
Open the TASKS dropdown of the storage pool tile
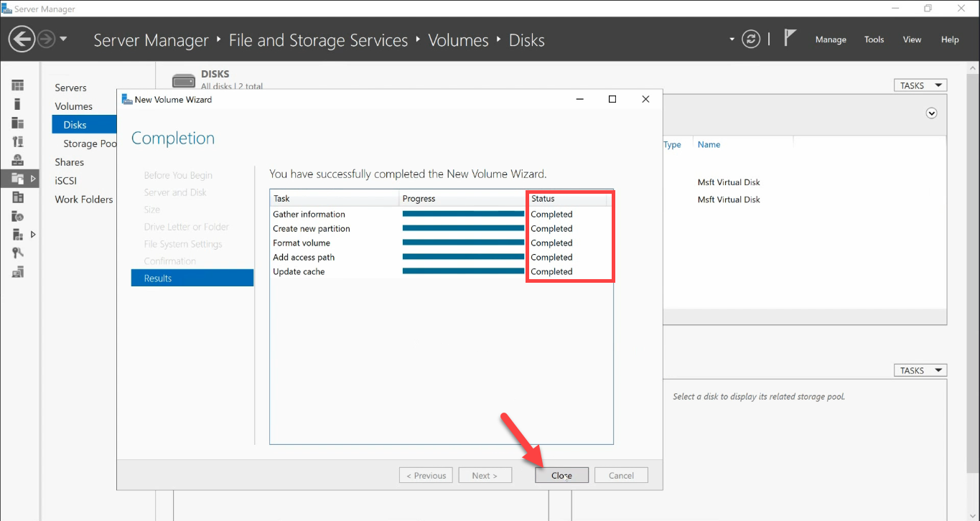coord(920,370)
